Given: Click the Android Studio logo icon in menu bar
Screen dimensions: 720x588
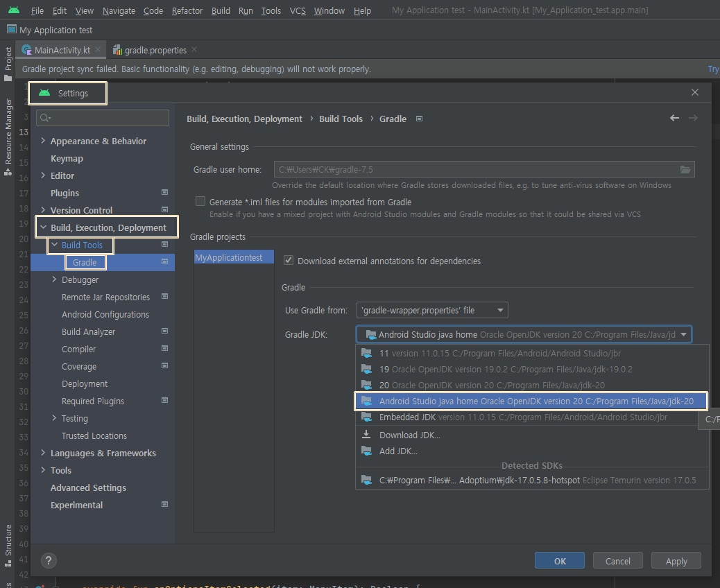Looking at the screenshot, I should point(14,10).
